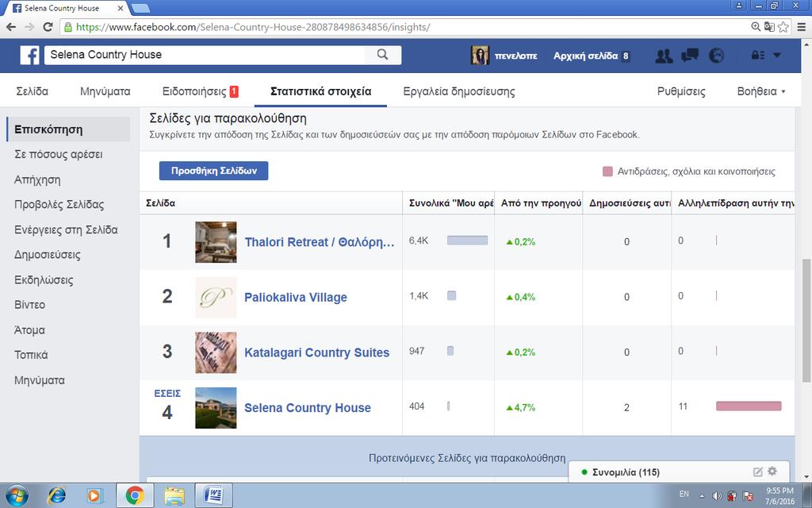Viewport: 812px width, 508px height.
Task: Click pink engagement bar for Selena row
Action: point(749,406)
